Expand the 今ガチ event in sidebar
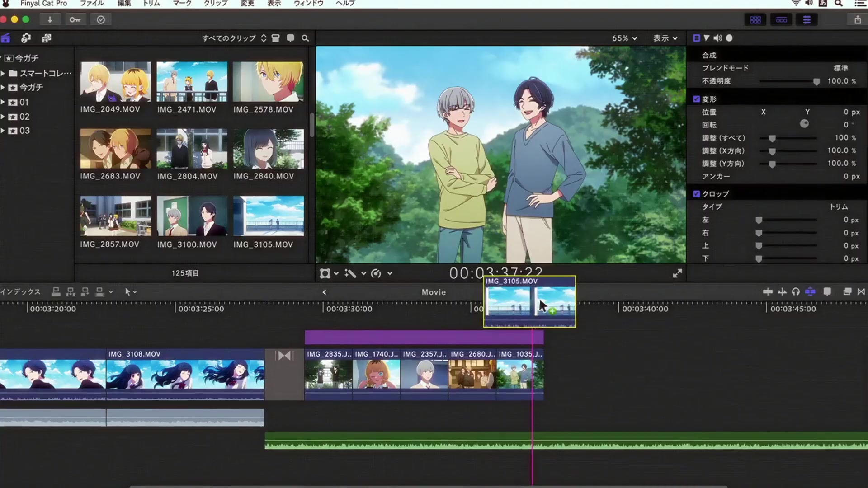 click(3, 87)
